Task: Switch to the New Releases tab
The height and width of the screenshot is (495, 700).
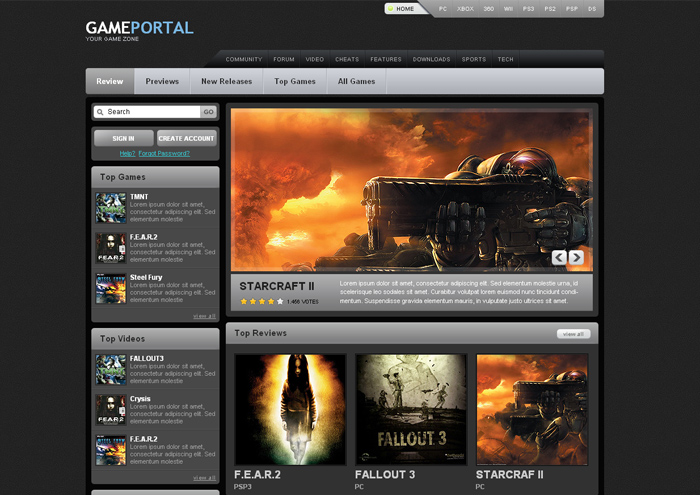Action: tap(227, 82)
